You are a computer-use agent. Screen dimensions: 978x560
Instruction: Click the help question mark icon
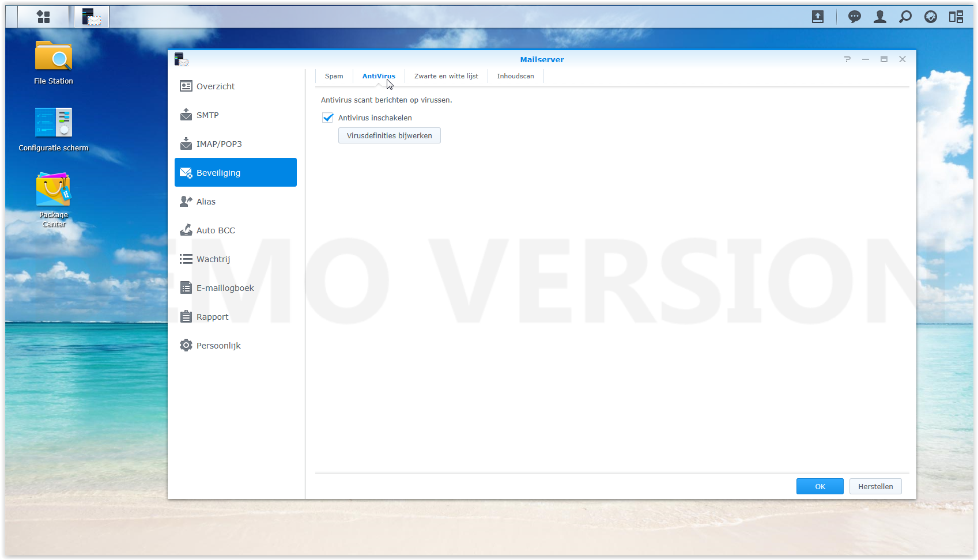pos(847,59)
